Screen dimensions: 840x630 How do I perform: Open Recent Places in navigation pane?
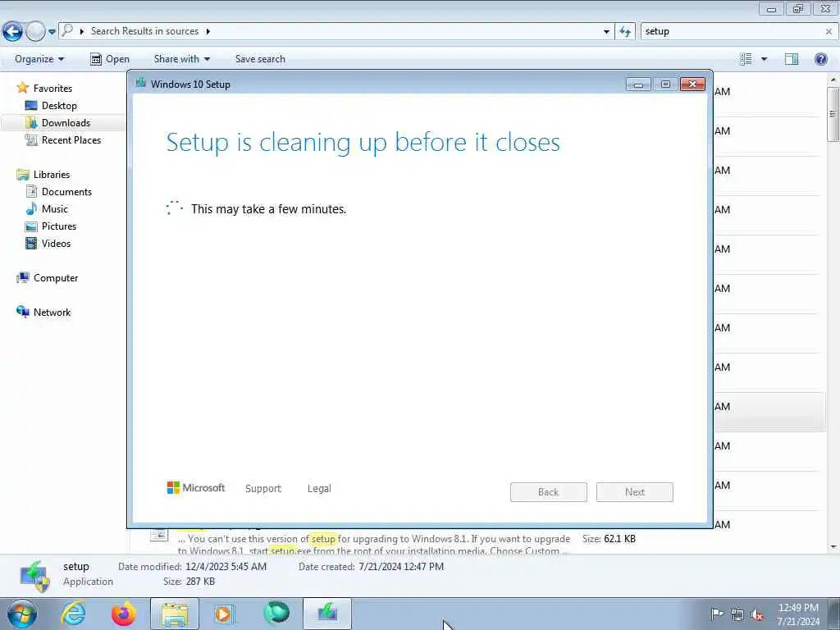(71, 139)
